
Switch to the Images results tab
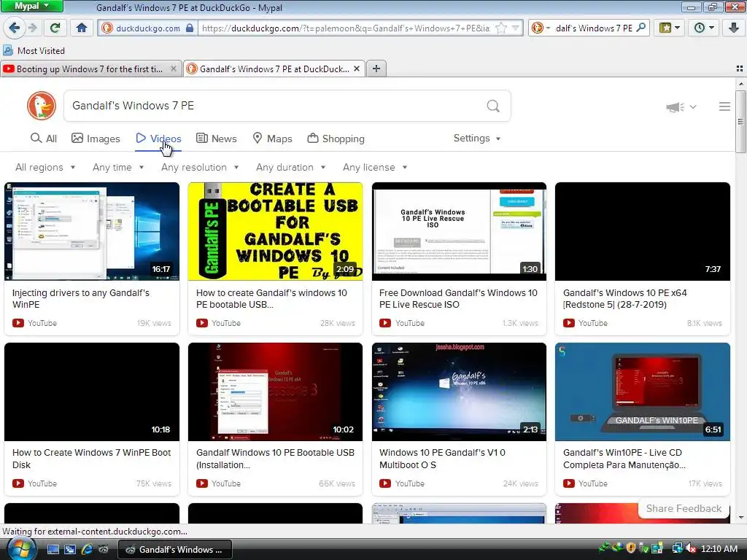click(96, 139)
